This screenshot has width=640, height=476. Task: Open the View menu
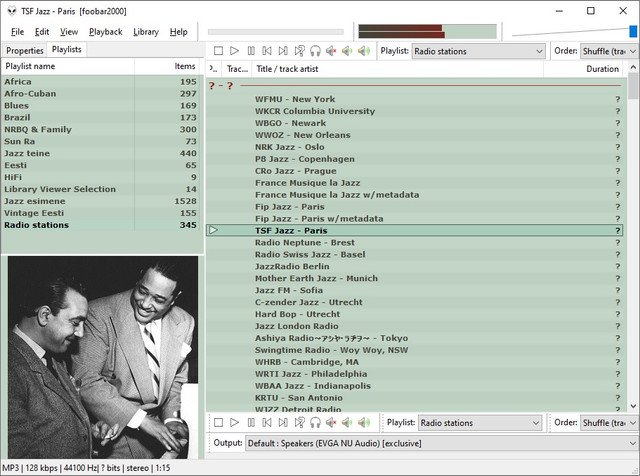point(69,31)
